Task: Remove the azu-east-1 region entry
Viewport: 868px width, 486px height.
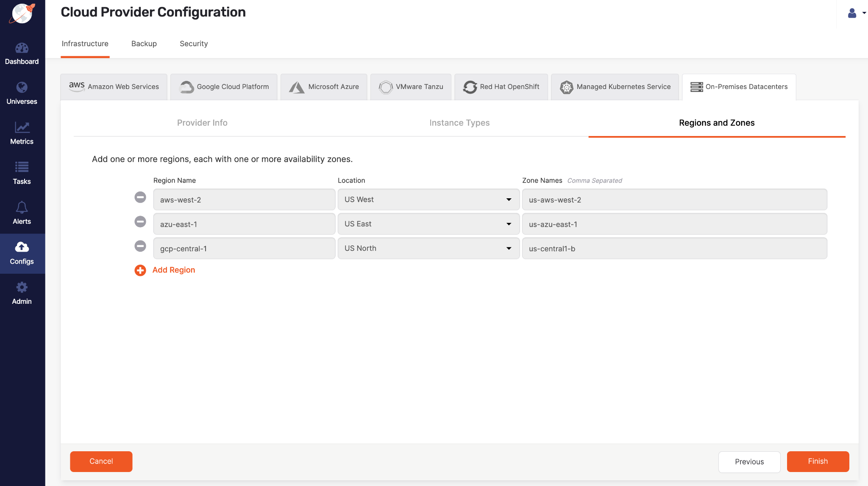Action: point(139,223)
